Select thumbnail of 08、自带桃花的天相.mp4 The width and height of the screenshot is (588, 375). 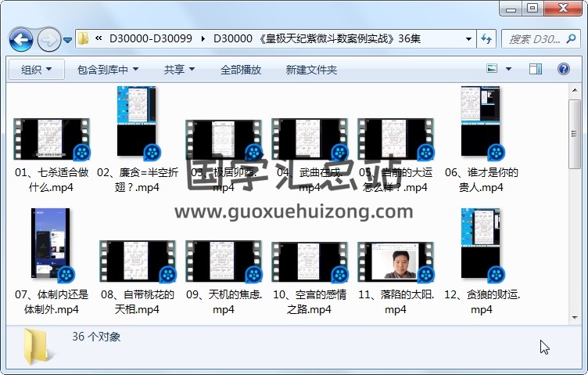(x=138, y=261)
